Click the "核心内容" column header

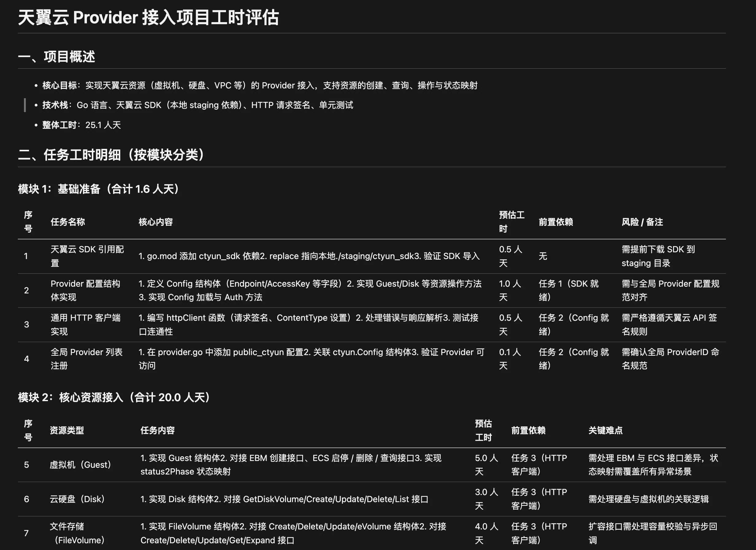tap(156, 222)
